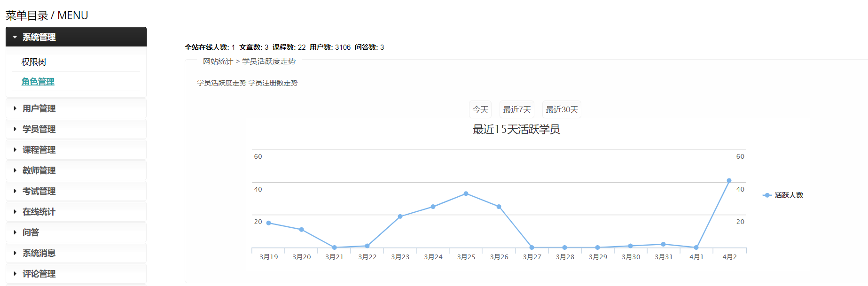Click the 3月21 data point
868x286 pixels.
pyautogui.click(x=334, y=247)
